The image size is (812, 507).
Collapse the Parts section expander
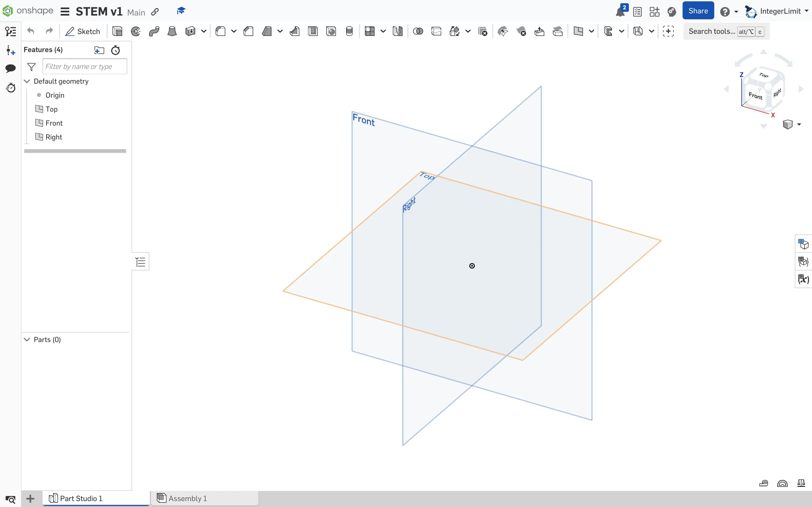tap(27, 339)
